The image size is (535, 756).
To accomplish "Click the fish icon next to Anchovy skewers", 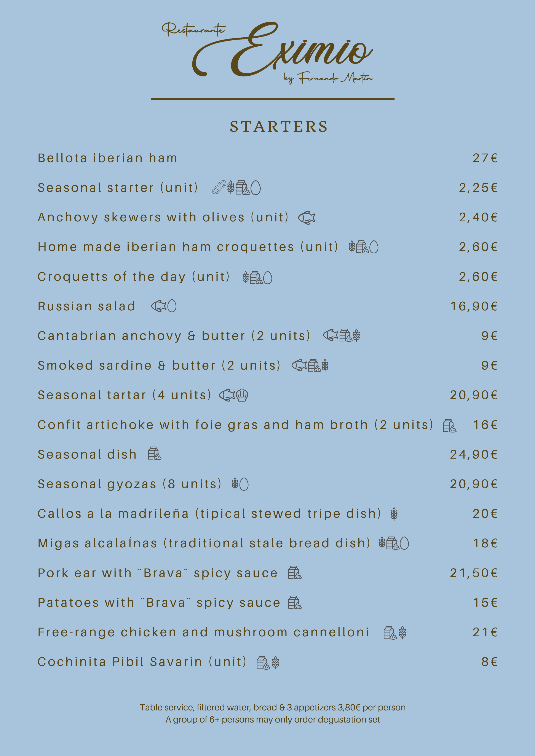I will click(x=307, y=218).
